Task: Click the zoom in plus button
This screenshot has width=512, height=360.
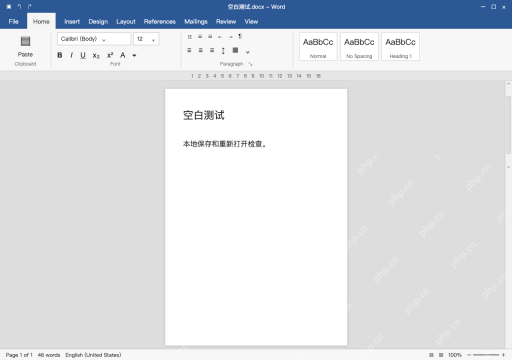Action: [x=503, y=355]
